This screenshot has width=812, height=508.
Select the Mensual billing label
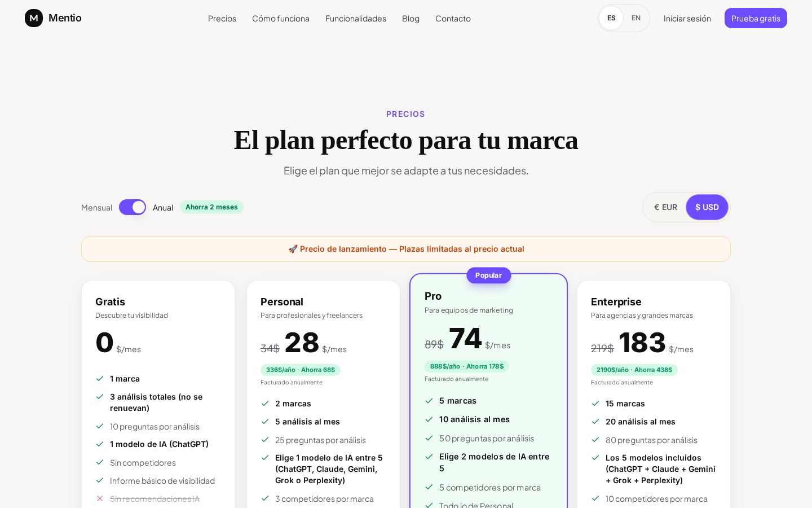[96, 208]
